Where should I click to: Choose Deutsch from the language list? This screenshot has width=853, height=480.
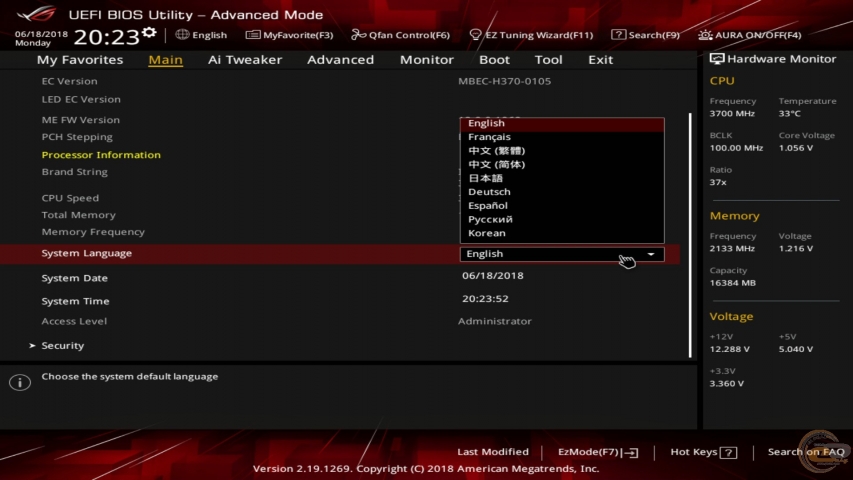coord(562,192)
